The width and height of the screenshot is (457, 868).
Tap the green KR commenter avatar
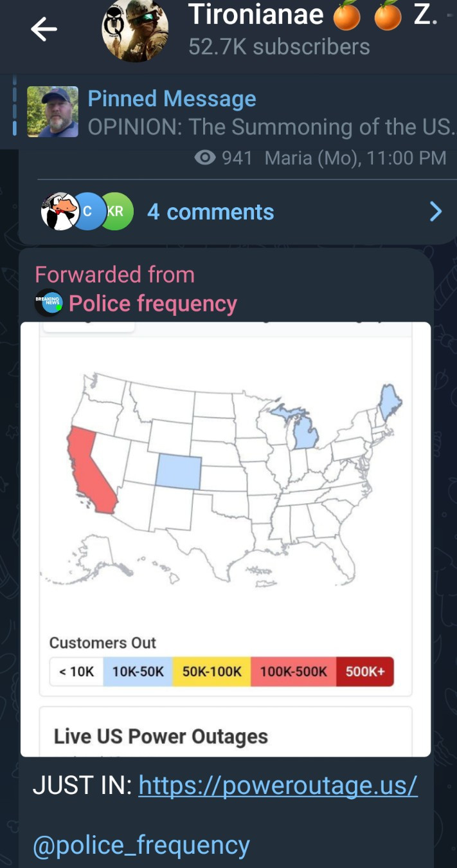point(116,212)
